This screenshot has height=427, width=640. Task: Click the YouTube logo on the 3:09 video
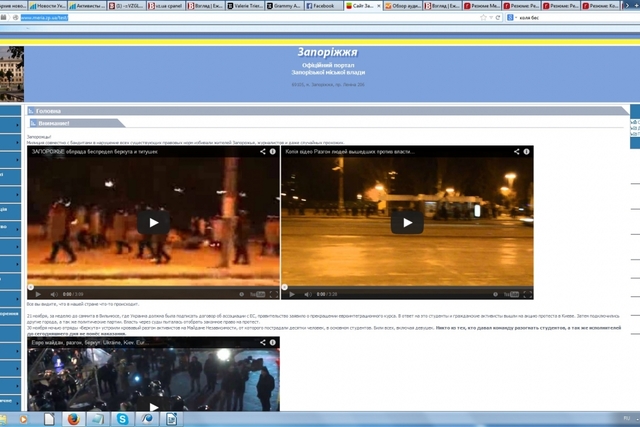(258, 294)
